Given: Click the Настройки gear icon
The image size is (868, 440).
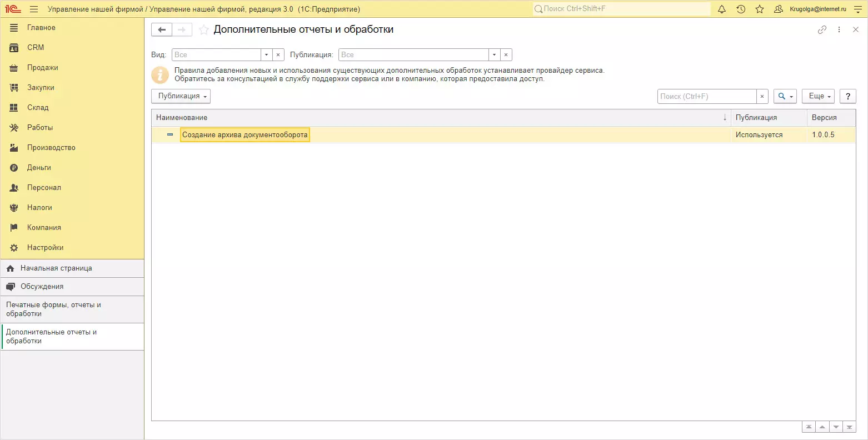Looking at the screenshot, I should 14,248.
